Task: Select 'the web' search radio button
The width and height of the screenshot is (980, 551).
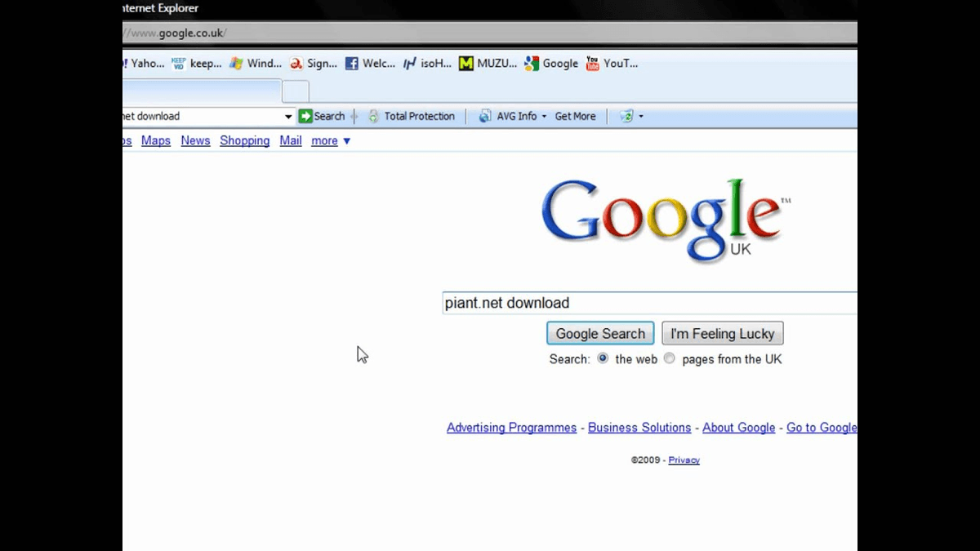Action: (603, 358)
